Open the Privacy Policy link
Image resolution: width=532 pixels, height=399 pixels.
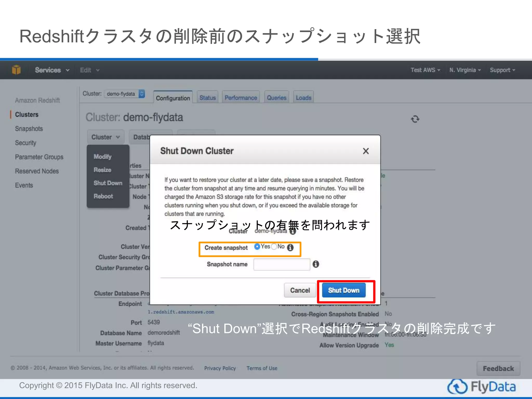(220, 368)
